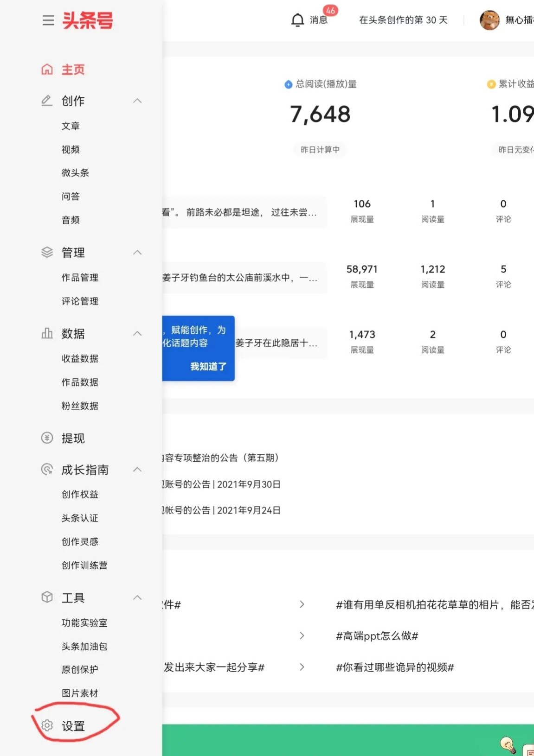The image size is (534, 756).
Task: Open topic about 单反相机拍花花草草
Action: 435,605
